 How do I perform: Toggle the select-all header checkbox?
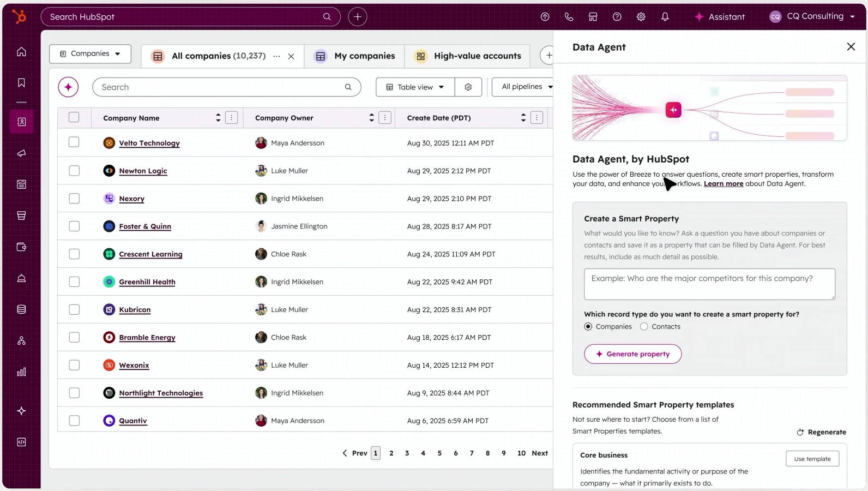[74, 117]
